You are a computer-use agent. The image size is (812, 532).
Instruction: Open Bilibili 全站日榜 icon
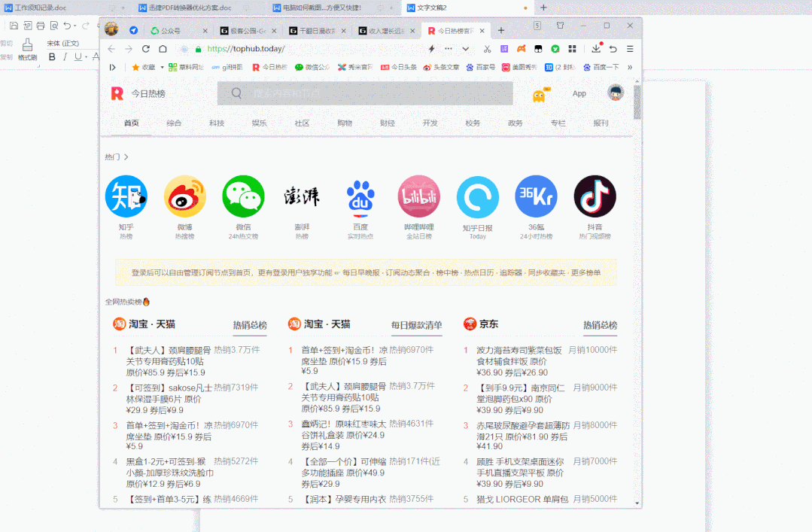tap(418, 196)
